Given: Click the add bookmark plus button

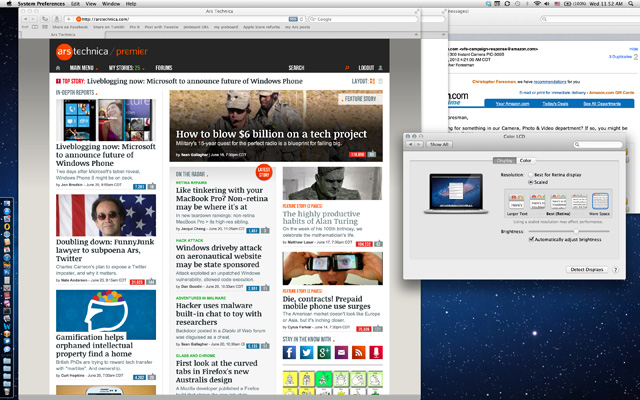Looking at the screenshot, I should pos(69,19).
